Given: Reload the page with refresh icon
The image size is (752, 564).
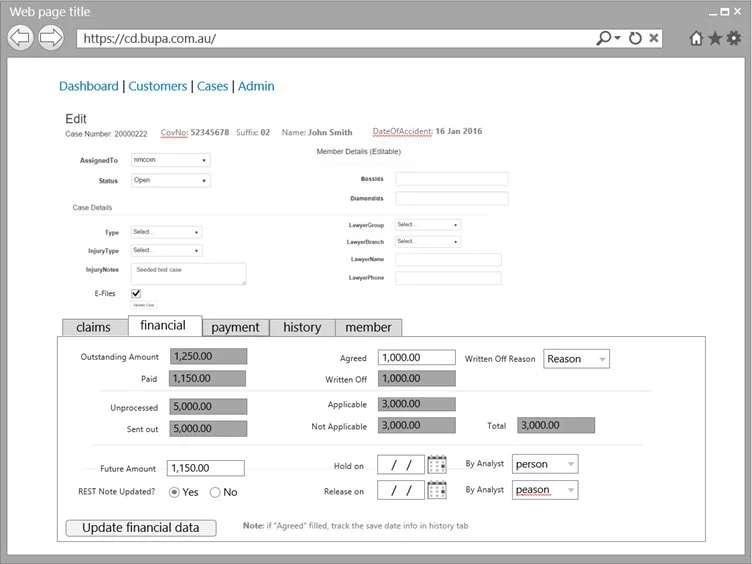Looking at the screenshot, I should point(635,38).
